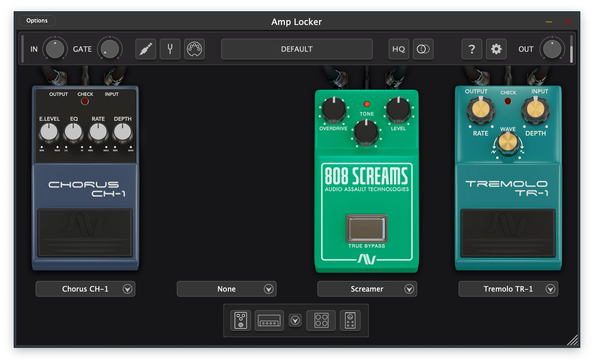This screenshot has height=364, width=594.
Task: Switch to the pedalboard section icon
Action: (x=240, y=320)
